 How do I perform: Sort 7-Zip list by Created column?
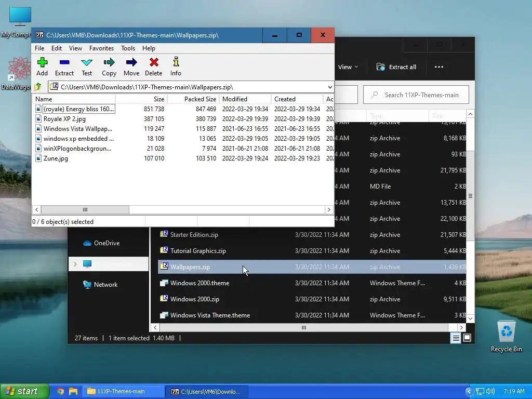[x=297, y=99]
